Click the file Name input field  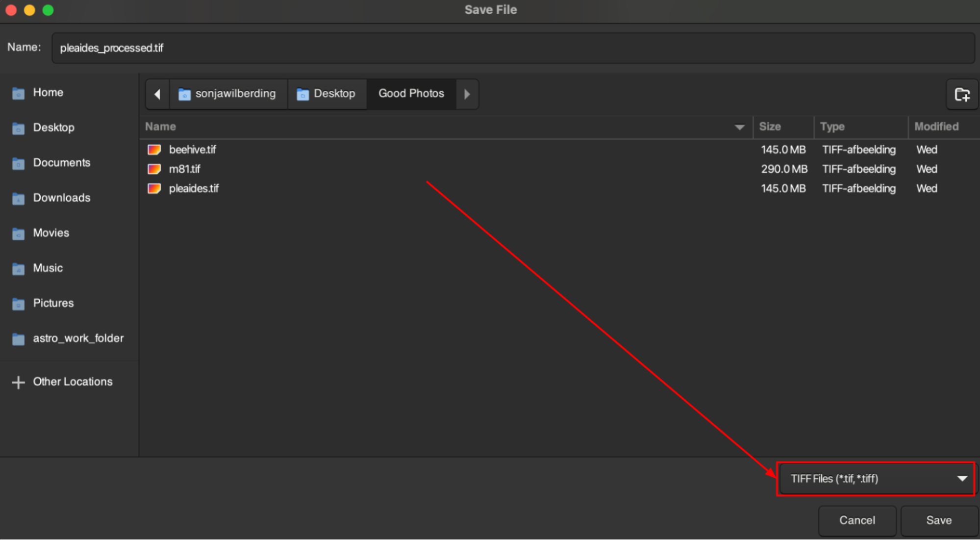[512, 48]
